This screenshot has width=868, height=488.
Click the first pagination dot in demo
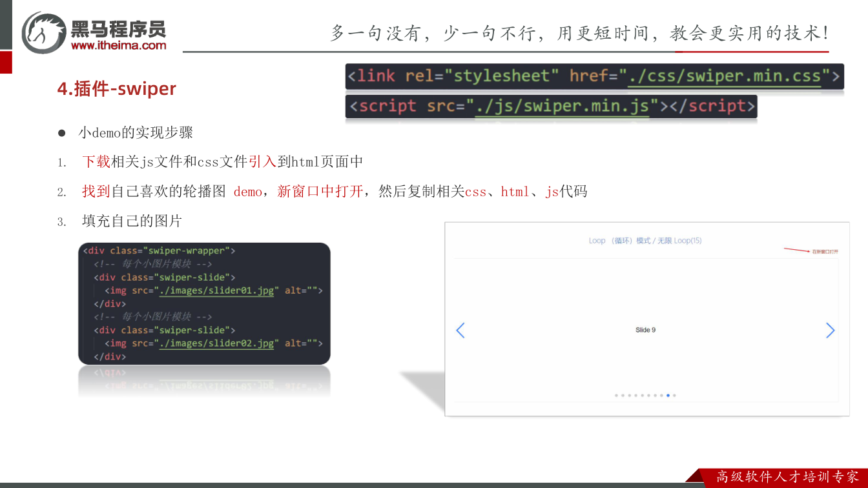point(617,395)
